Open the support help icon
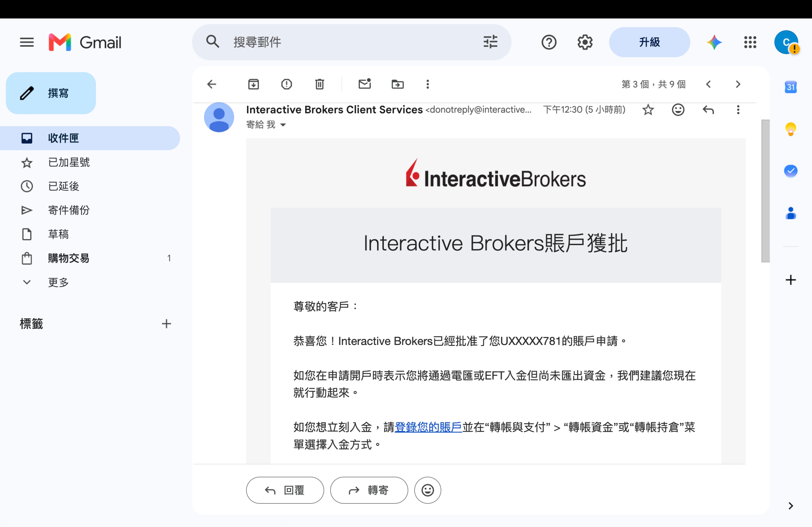This screenshot has width=812, height=527. 549,42
